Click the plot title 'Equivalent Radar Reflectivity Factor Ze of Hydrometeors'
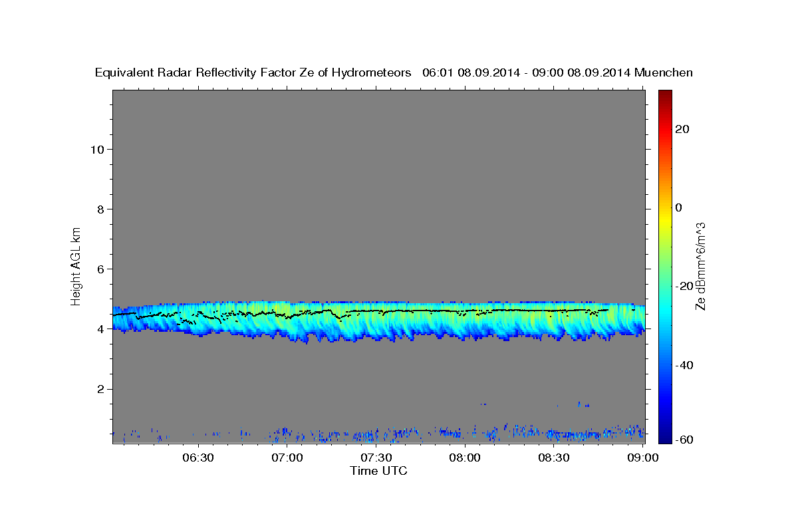This screenshot has height=532, width=798. click(x=253, y=73)
